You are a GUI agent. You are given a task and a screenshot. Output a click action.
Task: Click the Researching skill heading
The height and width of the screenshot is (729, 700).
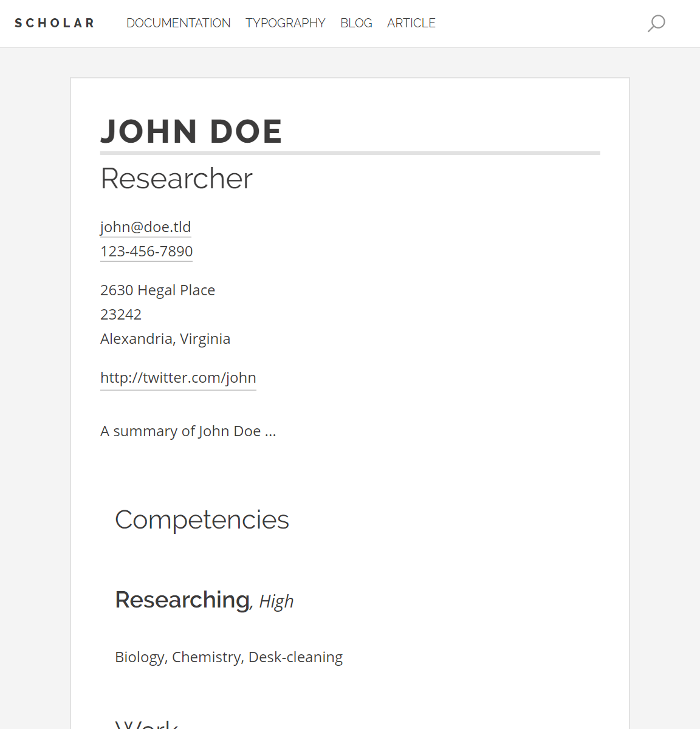tap(182, 600)
